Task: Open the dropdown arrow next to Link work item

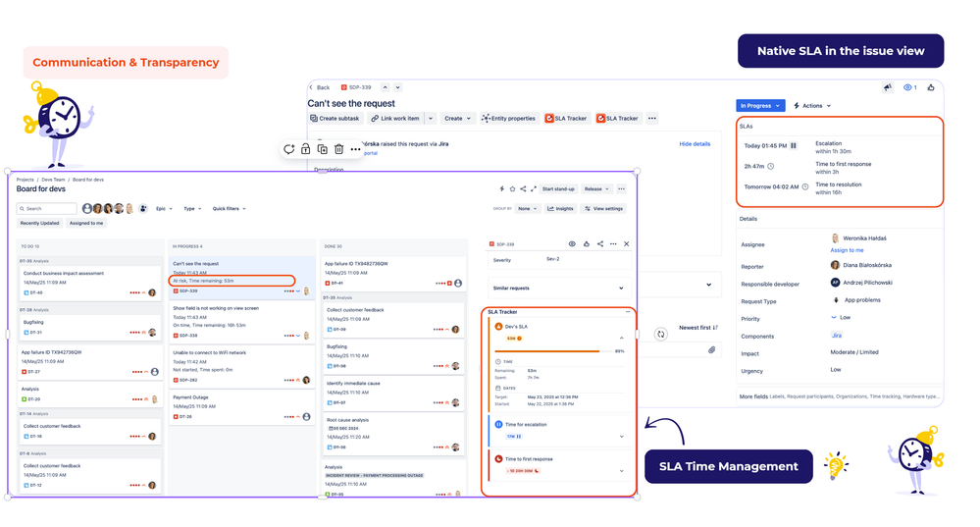Action: tap(430, 118)
